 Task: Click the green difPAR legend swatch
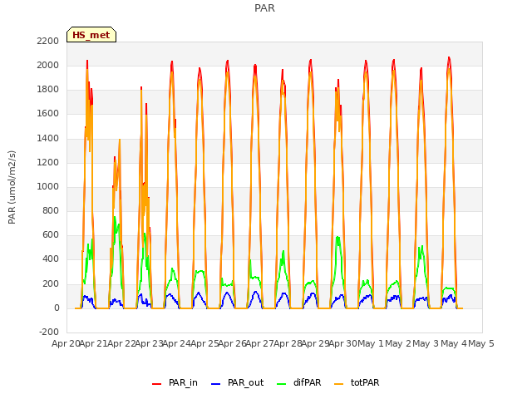282,384
